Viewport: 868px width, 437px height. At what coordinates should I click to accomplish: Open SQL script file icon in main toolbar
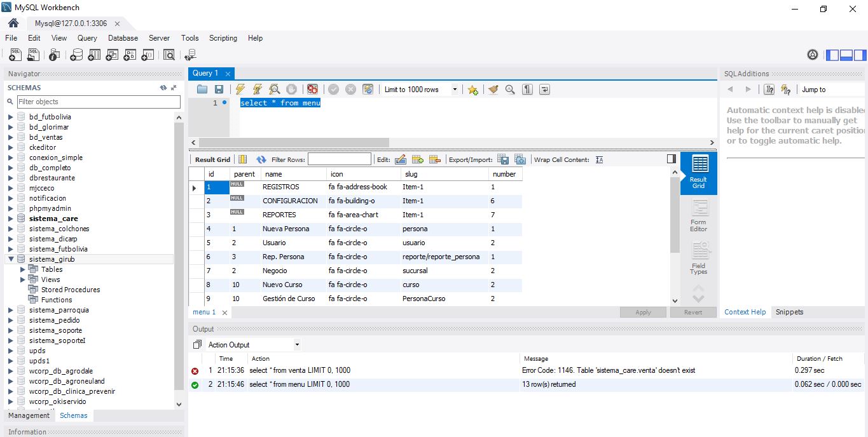click(33, 55)
